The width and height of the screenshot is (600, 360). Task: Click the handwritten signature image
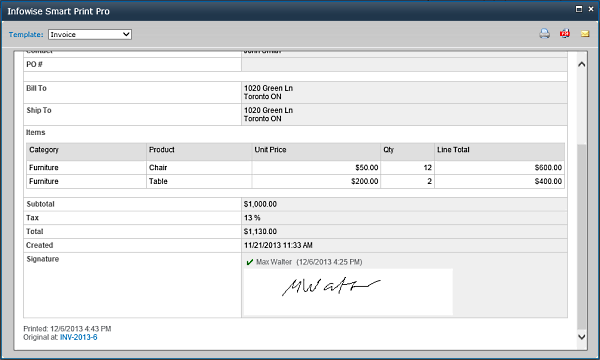coord(348,292)
